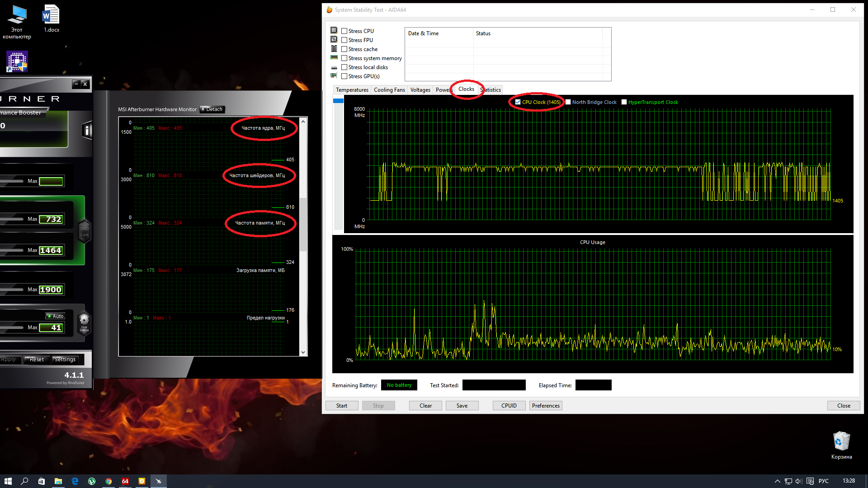Click the MSI Afterburner jet taskbar icon
The image size is (868, 488).
159,481
